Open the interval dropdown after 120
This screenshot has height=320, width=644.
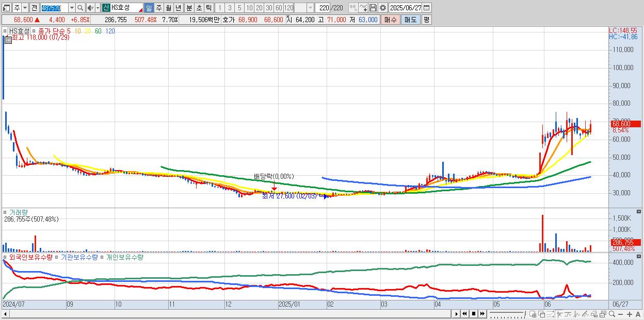pos(310,8)
